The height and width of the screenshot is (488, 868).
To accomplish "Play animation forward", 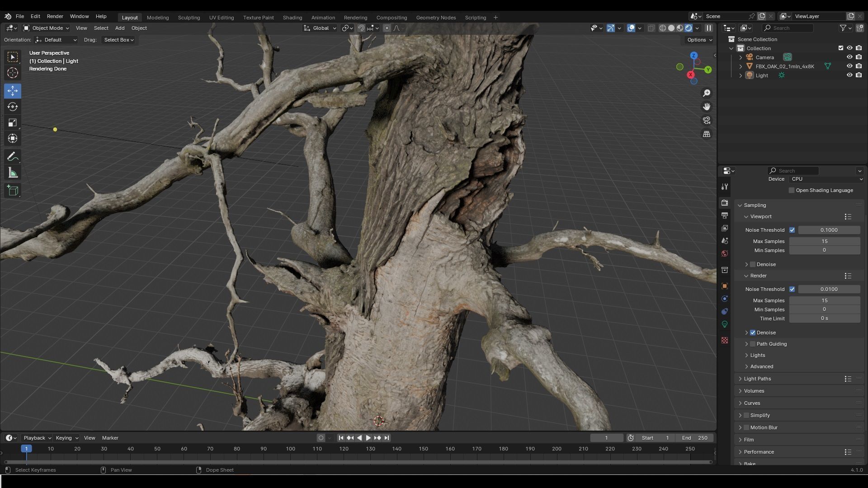I will pos(368,438).
